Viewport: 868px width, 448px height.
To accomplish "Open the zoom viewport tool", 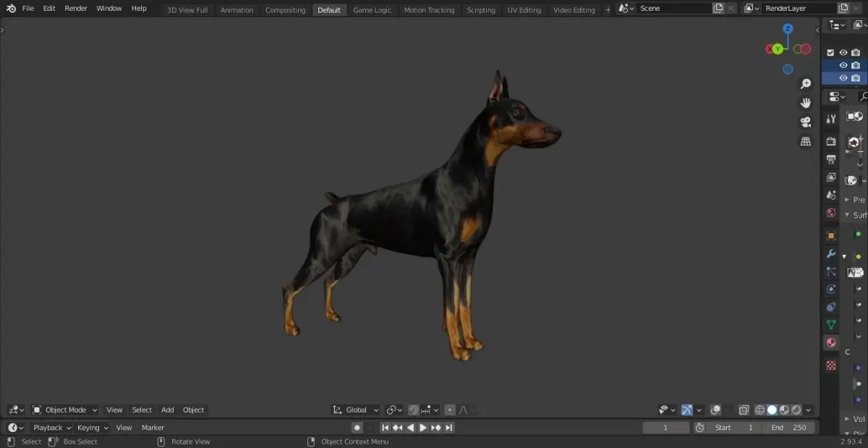I will click(x=806, y=84).
